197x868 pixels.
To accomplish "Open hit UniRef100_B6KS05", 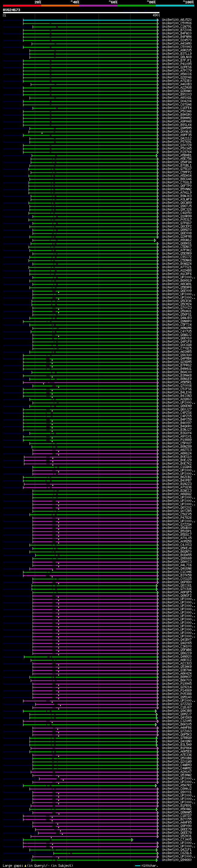I will pos(177,724).
